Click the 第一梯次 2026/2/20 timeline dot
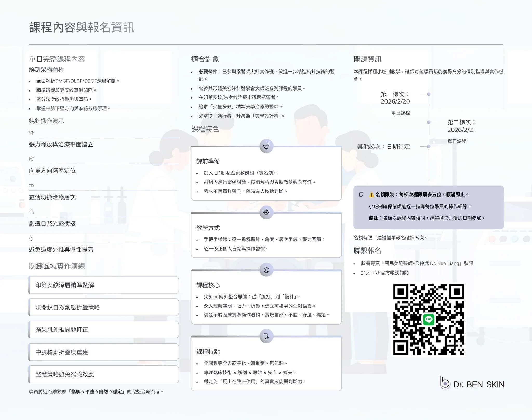532x420 pixels. coord(429,94)
